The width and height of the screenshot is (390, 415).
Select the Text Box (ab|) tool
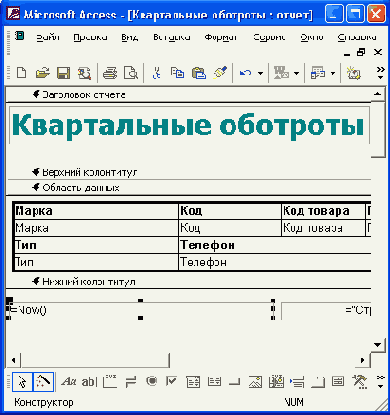89,382
